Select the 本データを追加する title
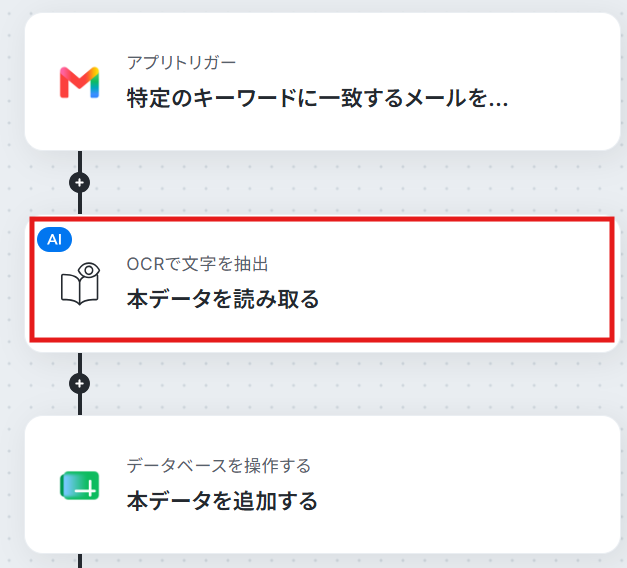 [222, 501]
